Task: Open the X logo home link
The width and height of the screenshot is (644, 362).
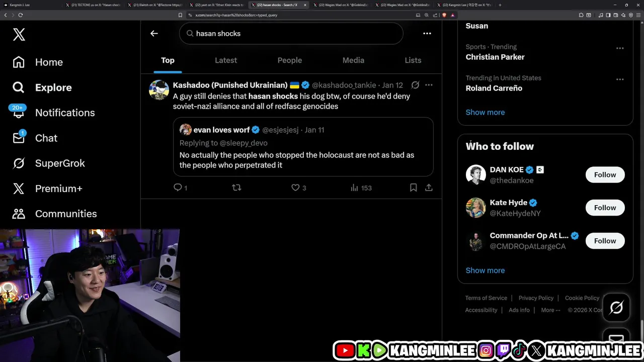Action: (x=19, y=35)
